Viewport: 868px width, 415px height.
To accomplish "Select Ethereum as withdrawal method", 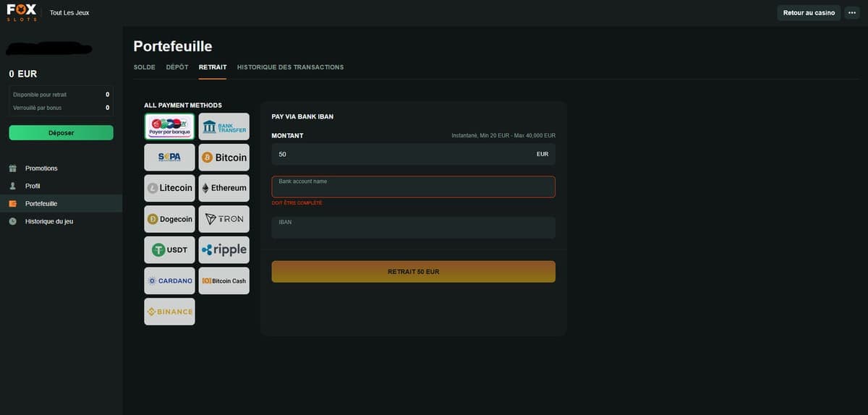I will click(224, 188).
